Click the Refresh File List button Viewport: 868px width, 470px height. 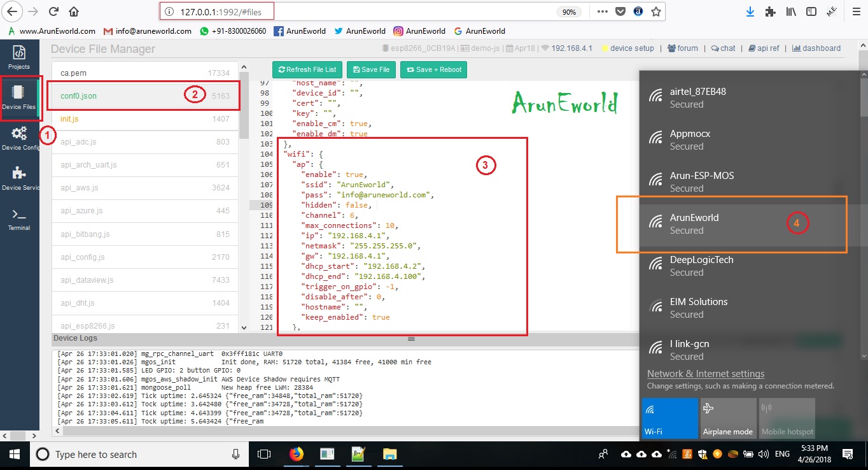[x=307, y=69]
